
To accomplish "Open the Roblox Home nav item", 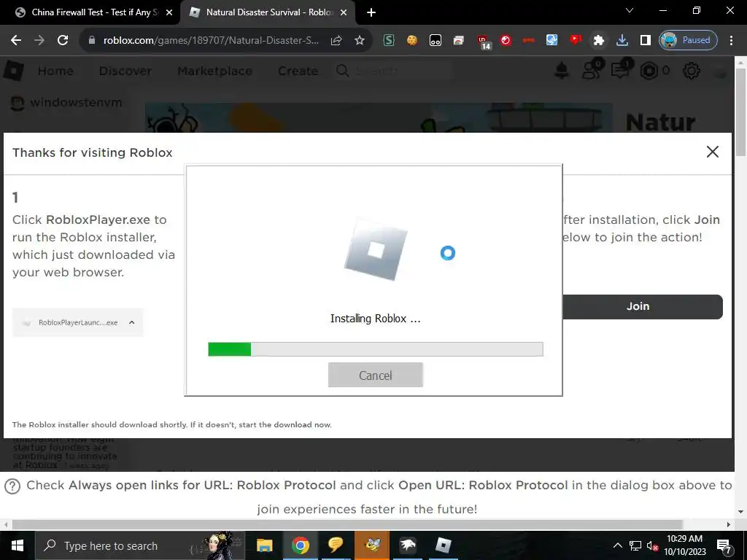I will click(55, 71).
